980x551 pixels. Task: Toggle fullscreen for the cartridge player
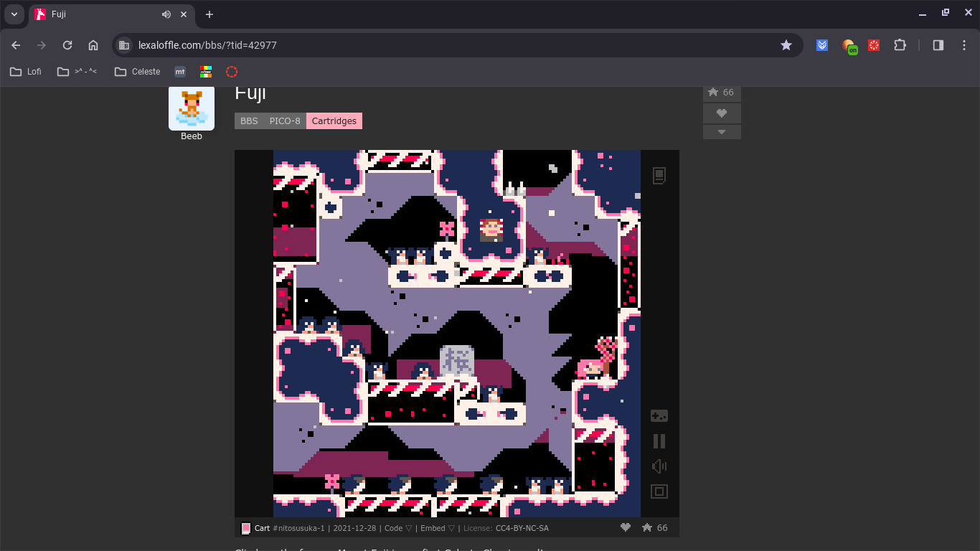pyautogui.click(x=659, y=491)
